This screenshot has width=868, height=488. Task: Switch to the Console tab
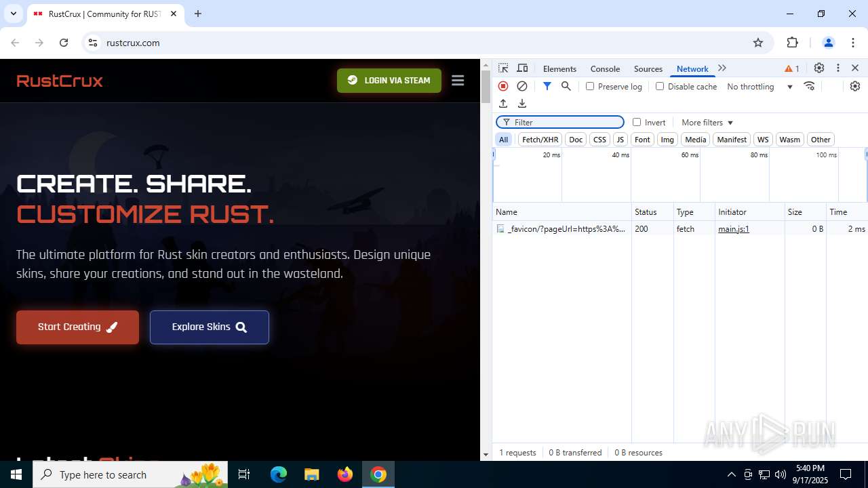pos(605,69)
